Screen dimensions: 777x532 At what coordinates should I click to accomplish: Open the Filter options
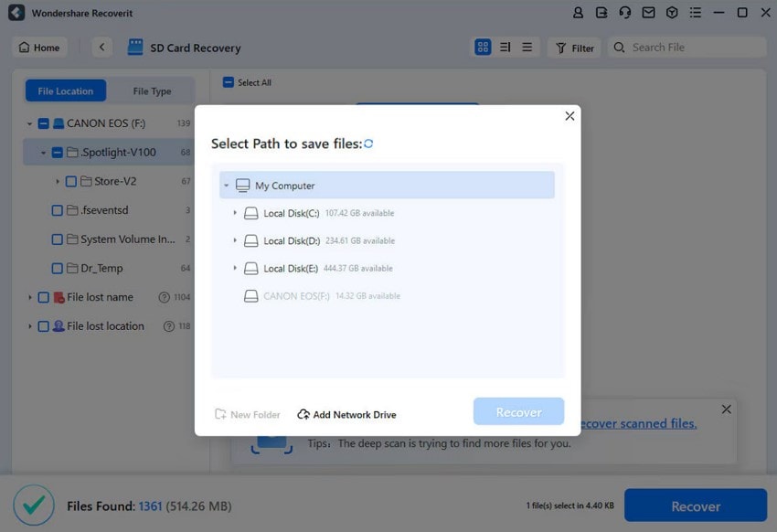(x=574, y=48)
